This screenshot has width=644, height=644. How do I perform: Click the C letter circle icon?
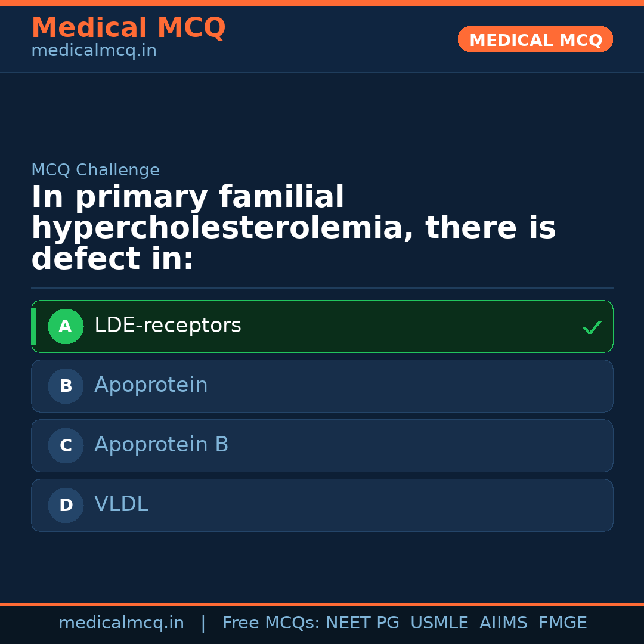coord(66,445)
